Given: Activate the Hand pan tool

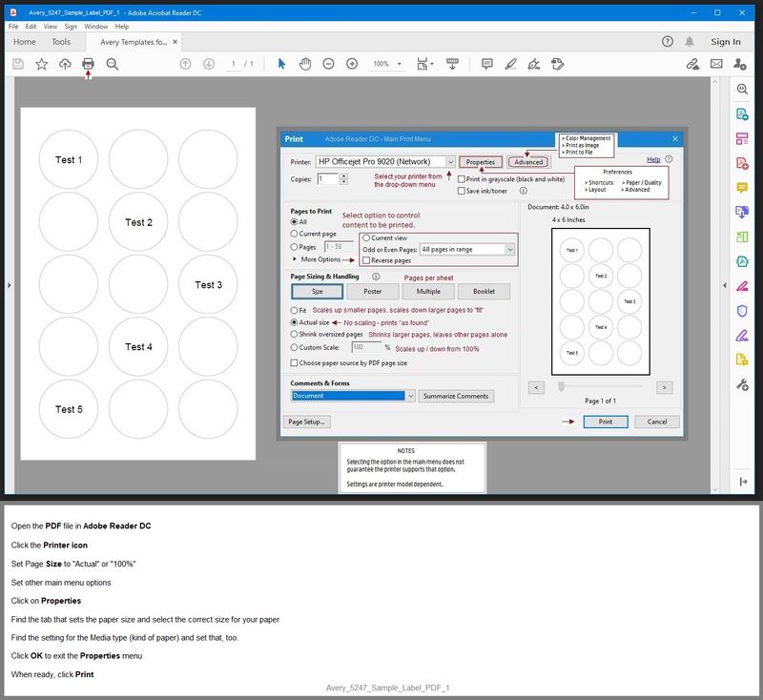Looking at the screenshot, I should pyautogui.click(x=305, y=64).
